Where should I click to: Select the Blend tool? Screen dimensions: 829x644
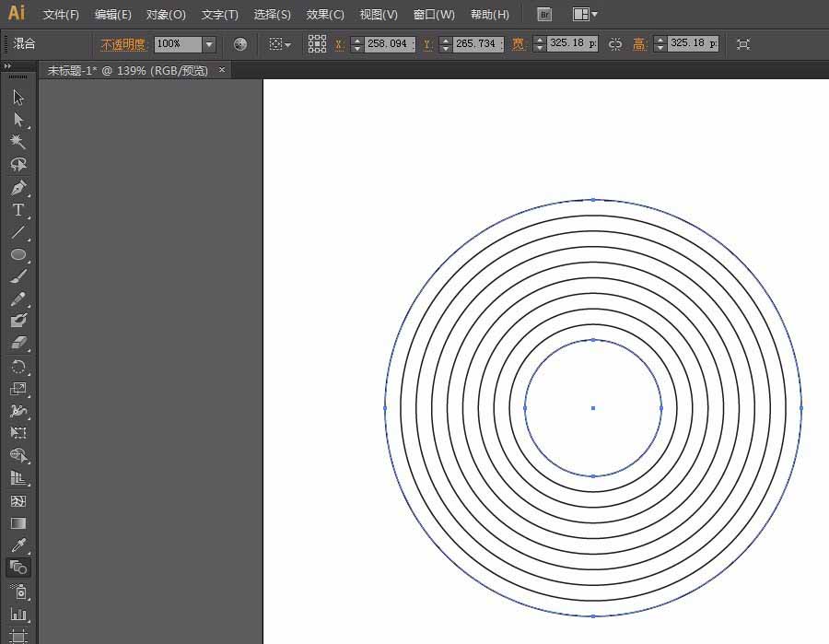18,568
